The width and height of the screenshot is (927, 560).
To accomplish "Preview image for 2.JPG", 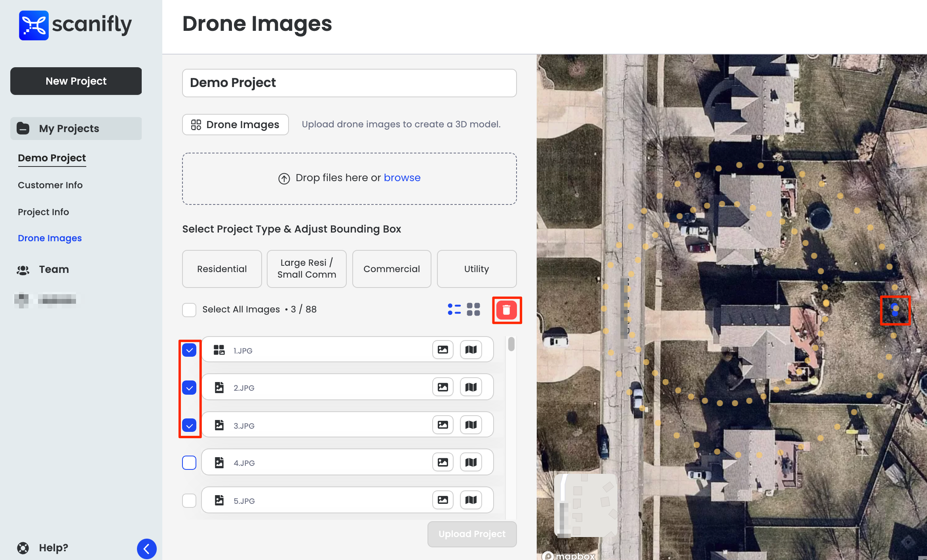I will click(443, 387).
